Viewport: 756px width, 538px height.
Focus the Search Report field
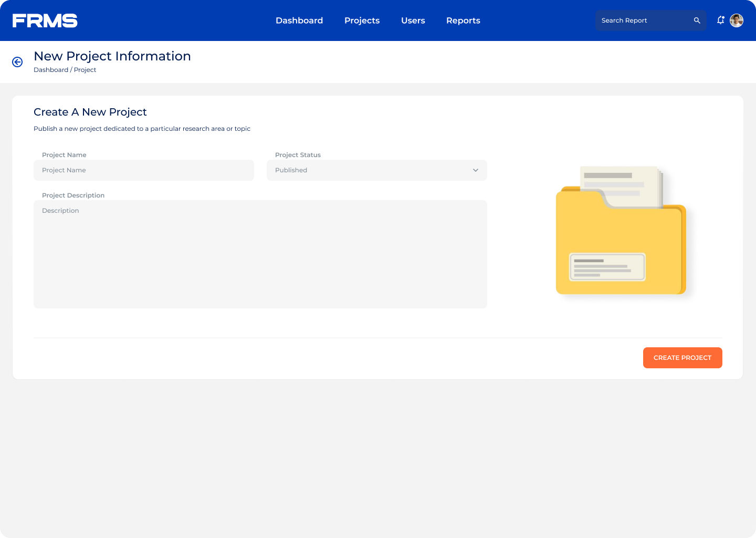point(643,20)
